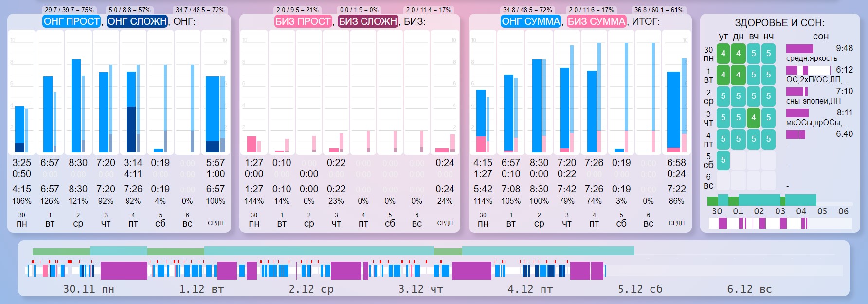868x304 pixels.
Task: Click timeline date label 4.12 пт
Action: [530, 289]
